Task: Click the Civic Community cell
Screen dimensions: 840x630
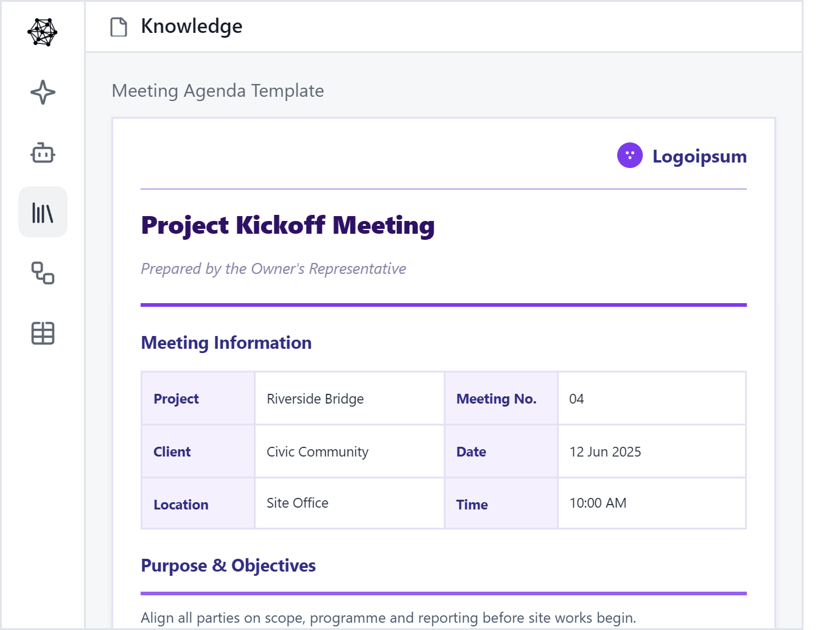Action: (350, 452)
